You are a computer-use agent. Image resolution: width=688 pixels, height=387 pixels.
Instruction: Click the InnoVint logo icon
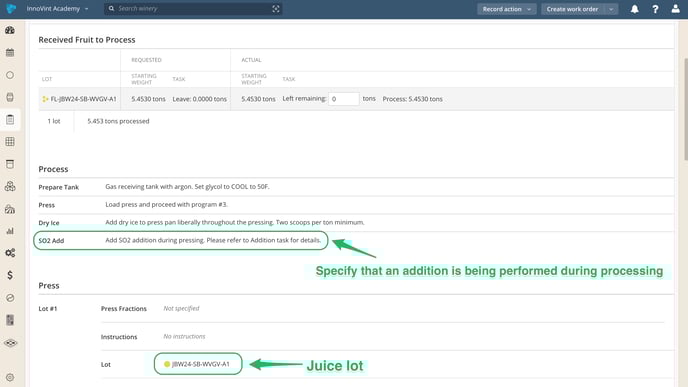click(11, 8)
